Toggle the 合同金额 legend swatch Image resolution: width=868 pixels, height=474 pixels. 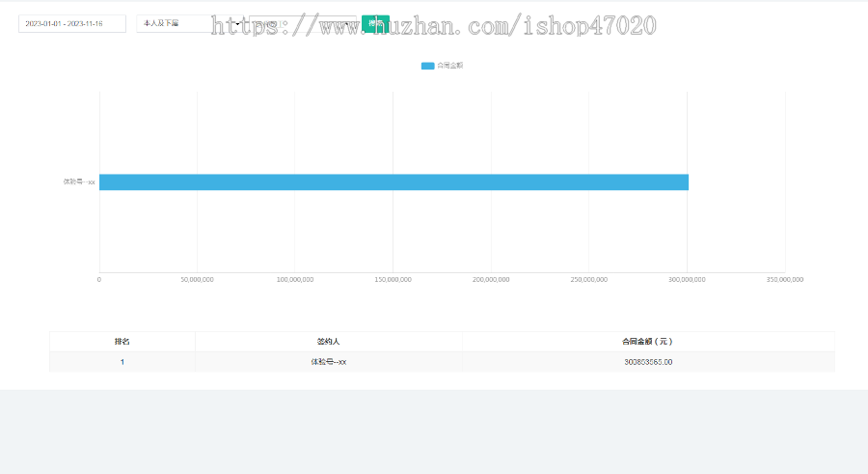pos(427,66)
